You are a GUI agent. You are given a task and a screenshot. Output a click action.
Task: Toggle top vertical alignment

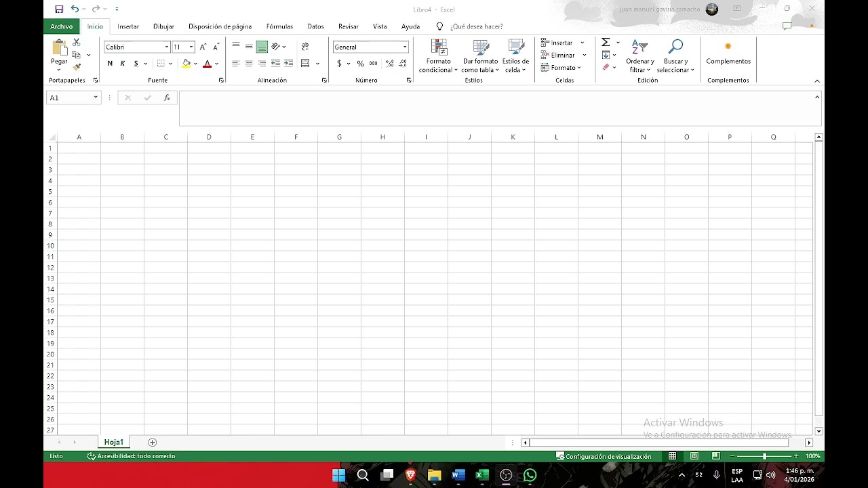(x=236, y=47)
